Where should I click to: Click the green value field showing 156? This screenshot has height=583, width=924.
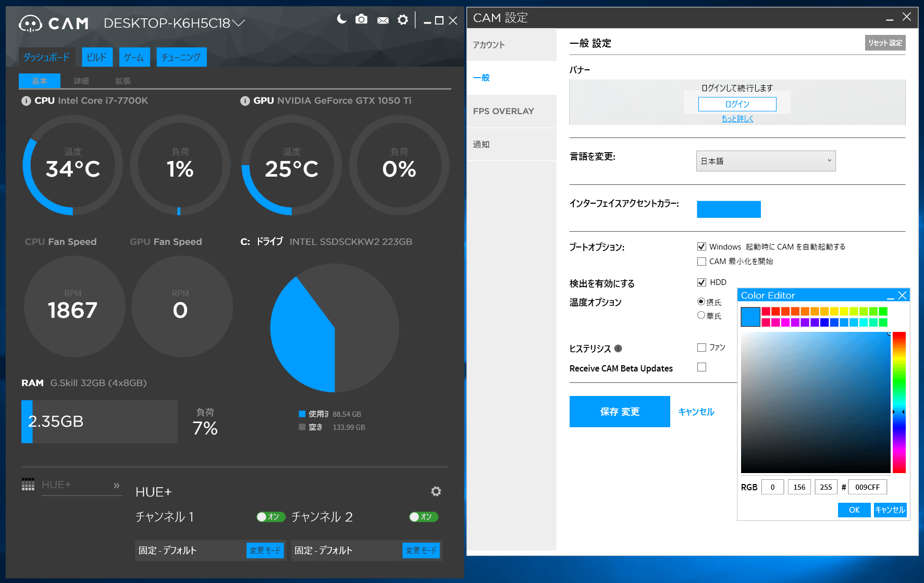pyautogui.click(x=799, y=487)
